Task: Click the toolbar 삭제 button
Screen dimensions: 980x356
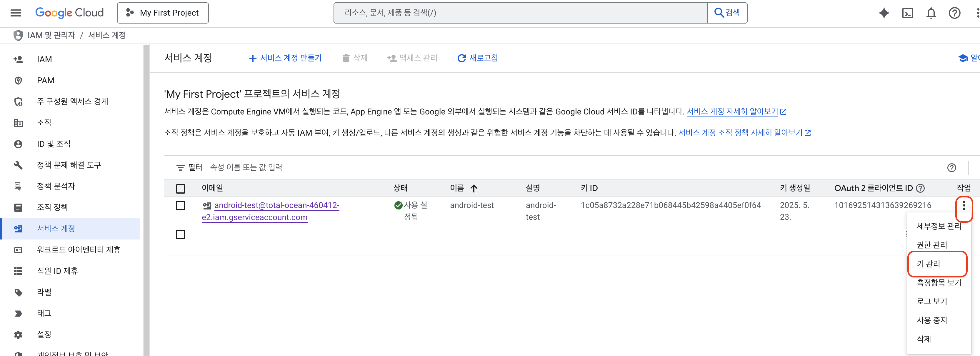Action: tap(355, 58)
